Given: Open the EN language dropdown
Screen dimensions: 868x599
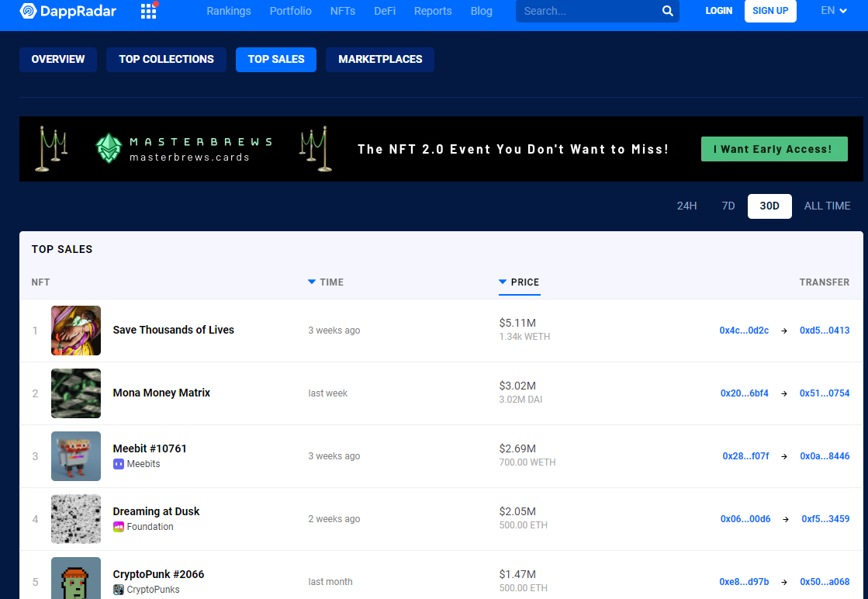Looking at the screenshot, I should 833,11.
